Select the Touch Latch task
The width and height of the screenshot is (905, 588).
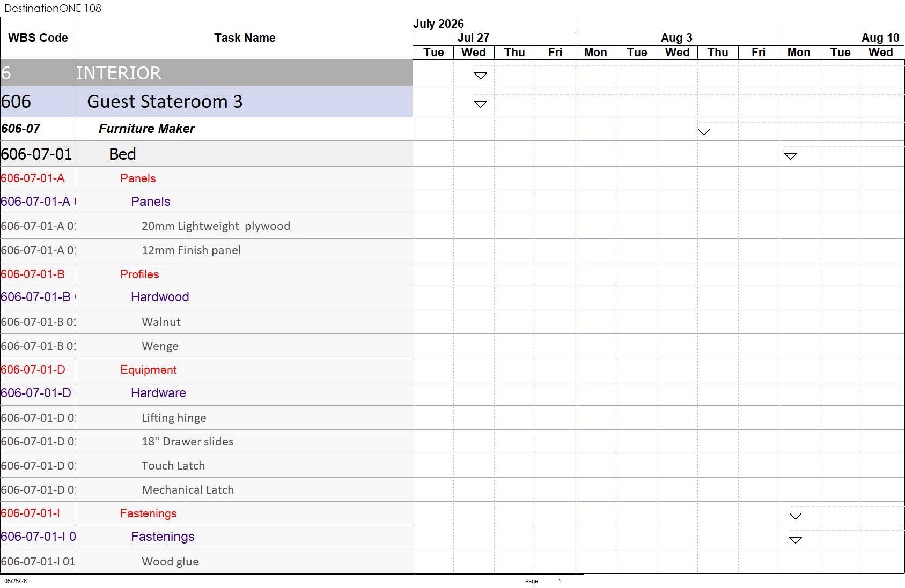point(173,466)
